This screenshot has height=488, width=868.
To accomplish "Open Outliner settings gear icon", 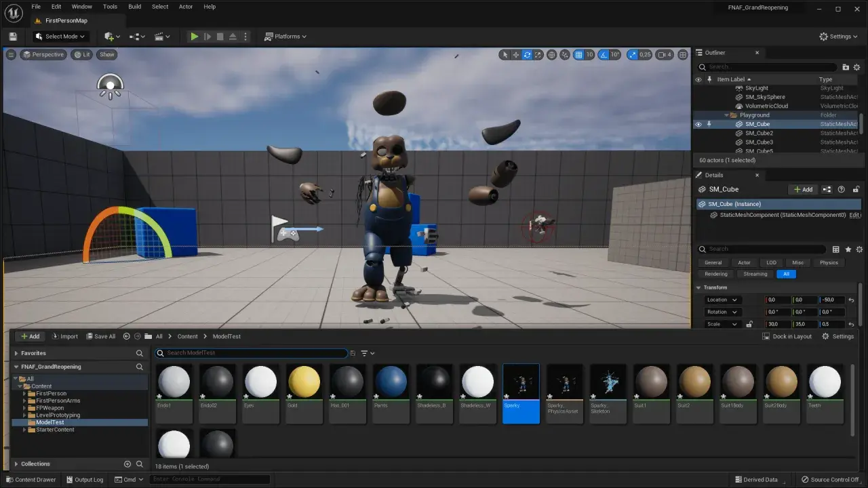I will tap(857, 67).
